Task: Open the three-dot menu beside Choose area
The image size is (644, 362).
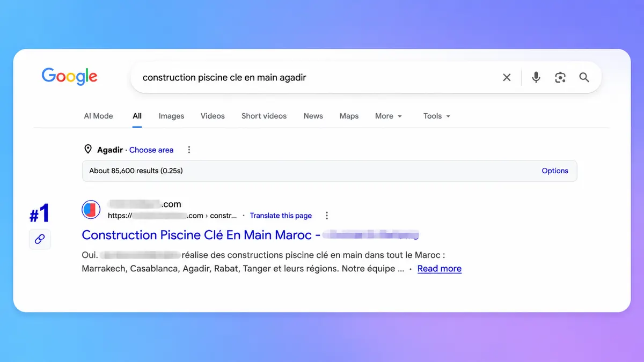Action: tap(189, 150)
